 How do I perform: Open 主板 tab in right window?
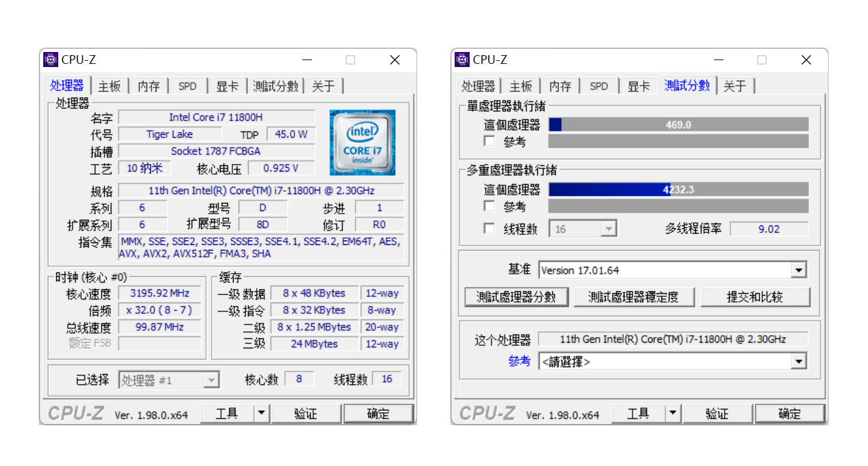[521, 86]
